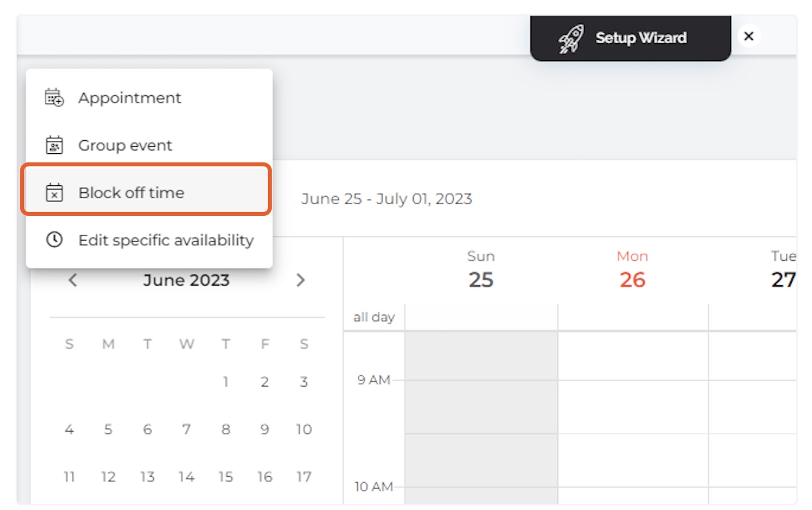The width and height of the screenshot is (812, 510).
Task: Dismiss the Setup Wizard with the X
Action: (749, 37)
